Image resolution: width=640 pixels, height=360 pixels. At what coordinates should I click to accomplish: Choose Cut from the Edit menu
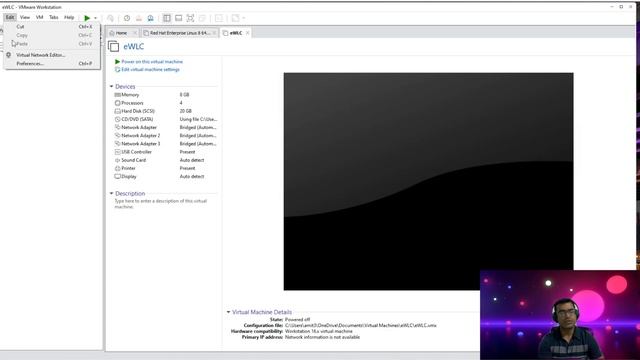tap(52, 27)
